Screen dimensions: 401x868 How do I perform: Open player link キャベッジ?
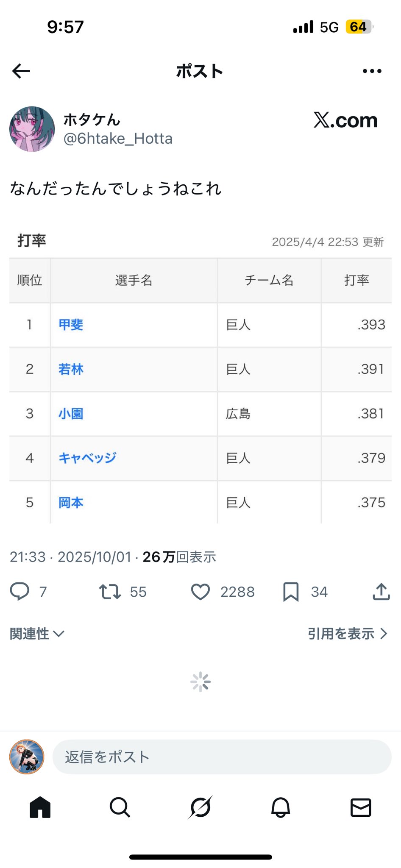click(x=87, y=458)
